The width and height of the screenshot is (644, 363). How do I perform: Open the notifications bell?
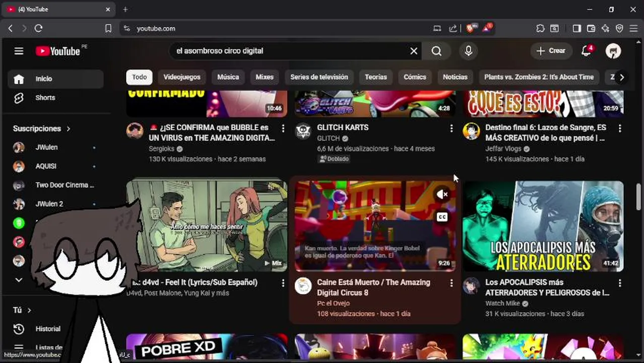[586, 51]
